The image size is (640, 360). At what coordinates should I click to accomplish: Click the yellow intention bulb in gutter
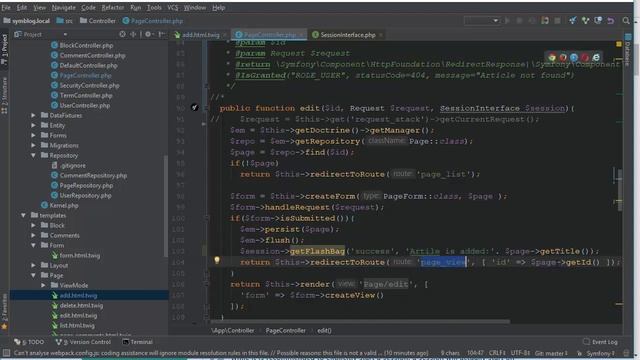pyautogui.click(x=217, y=260)
